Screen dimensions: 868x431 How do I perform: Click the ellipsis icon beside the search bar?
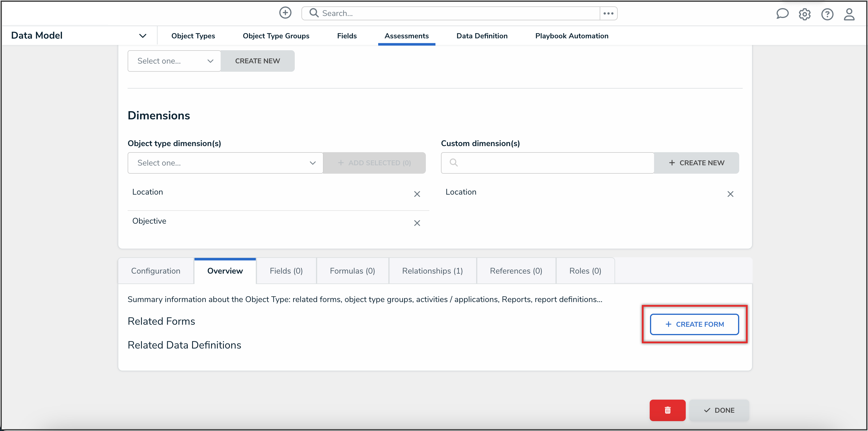[x=608, y=13]
